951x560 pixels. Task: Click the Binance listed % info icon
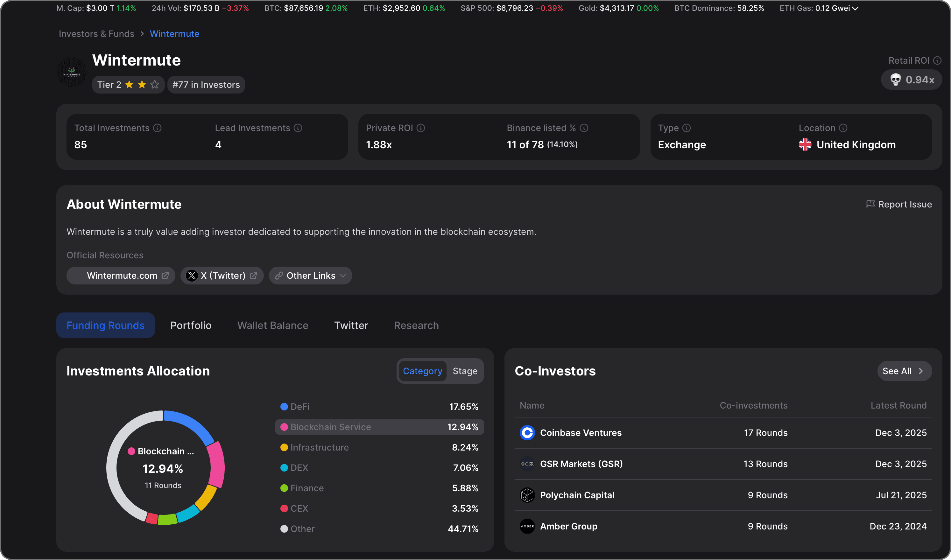pyautogui.click(x=584, y=128)
